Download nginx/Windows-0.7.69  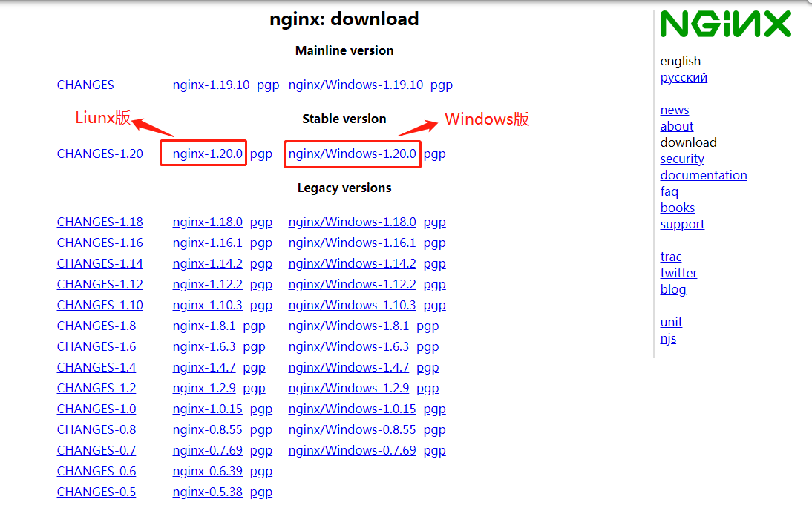[352, 450]
